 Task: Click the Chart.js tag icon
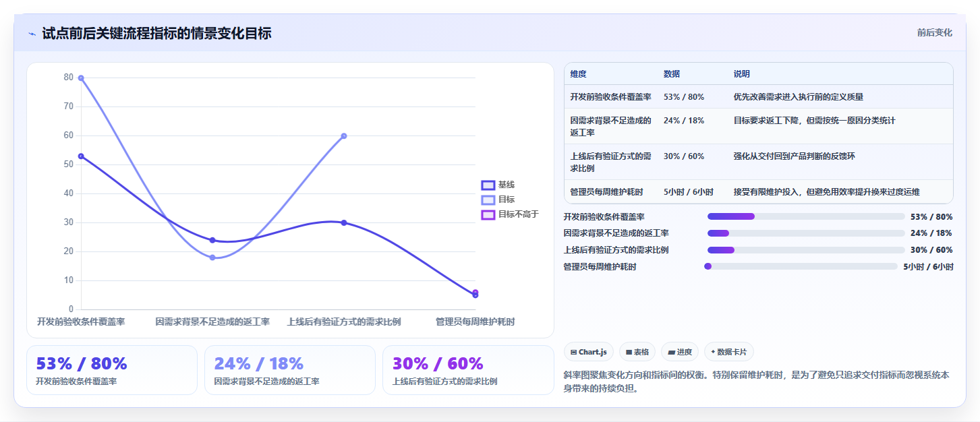pos(573,352)
